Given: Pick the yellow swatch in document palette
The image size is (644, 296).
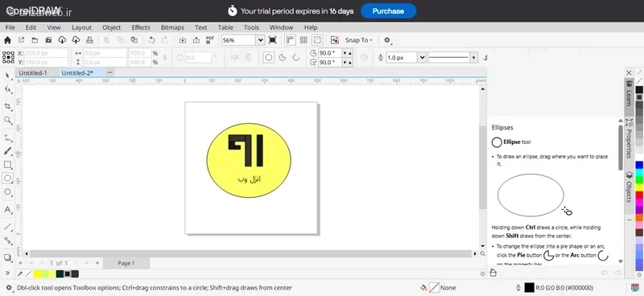Looking at the screenshot, I should [37, 273].
